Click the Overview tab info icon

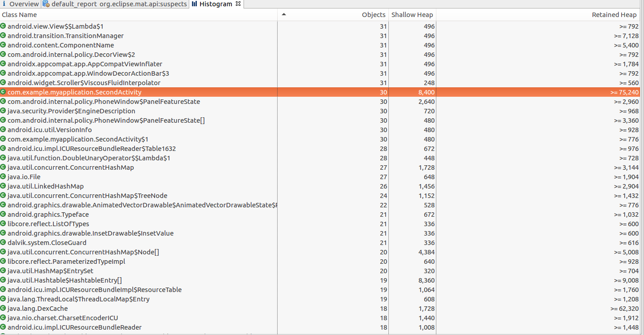[x=4, y=4]
